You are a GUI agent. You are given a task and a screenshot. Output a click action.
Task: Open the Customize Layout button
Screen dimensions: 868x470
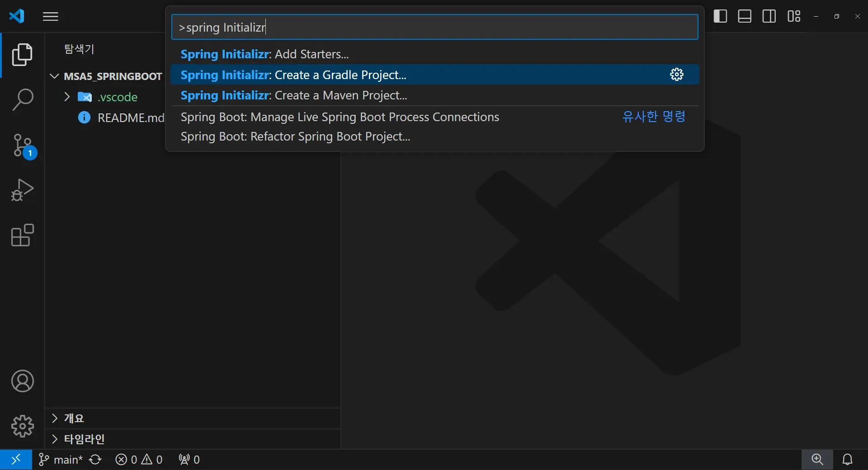pyautogui.click(x=794, y=16)
